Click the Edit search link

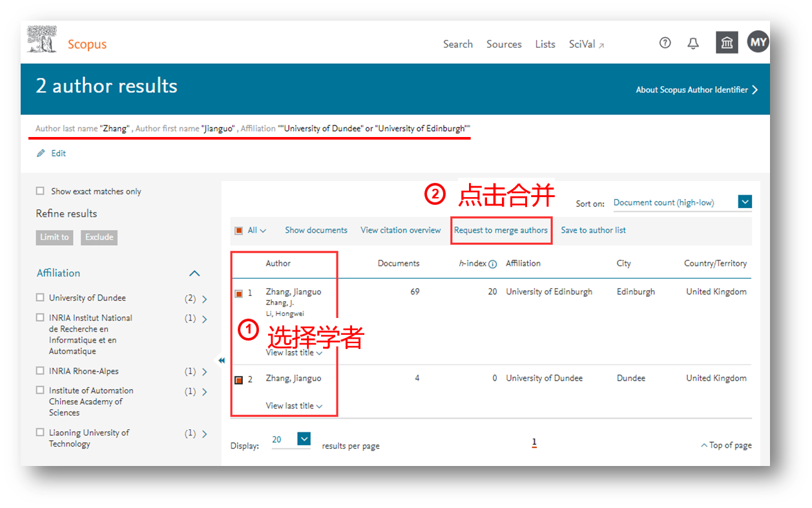(x=59, y=153)
